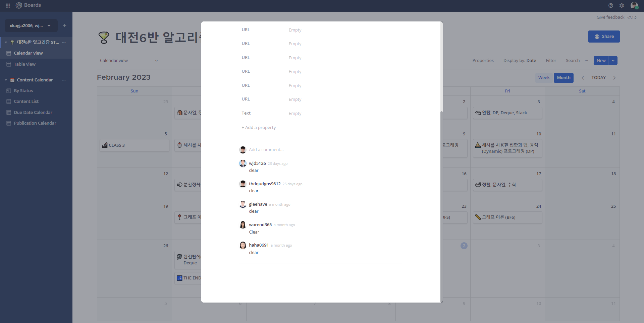Open options menu for 대전6반 알고리즘 board
644x323 pixels.
[x=64, y=42]
